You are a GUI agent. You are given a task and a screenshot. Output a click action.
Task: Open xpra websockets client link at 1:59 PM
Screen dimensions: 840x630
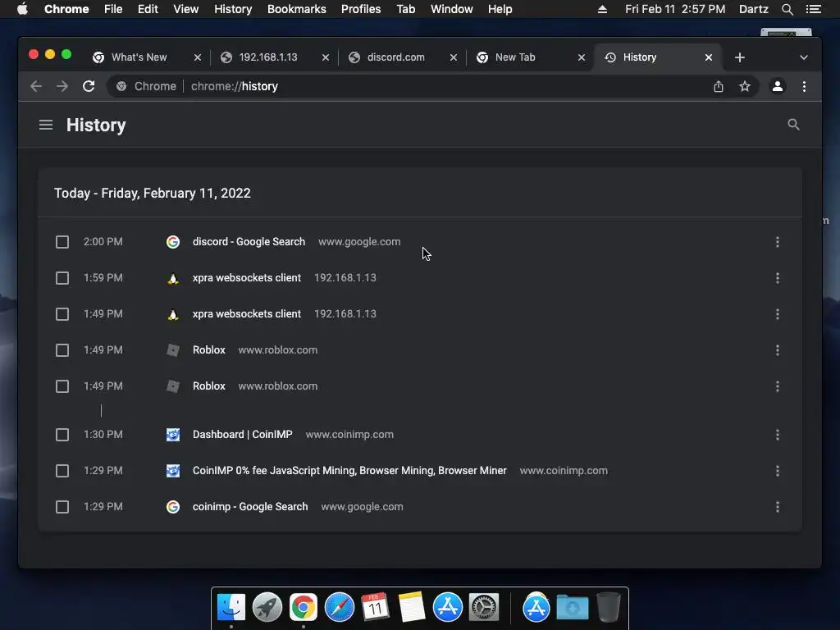click(x=246, y=278)
